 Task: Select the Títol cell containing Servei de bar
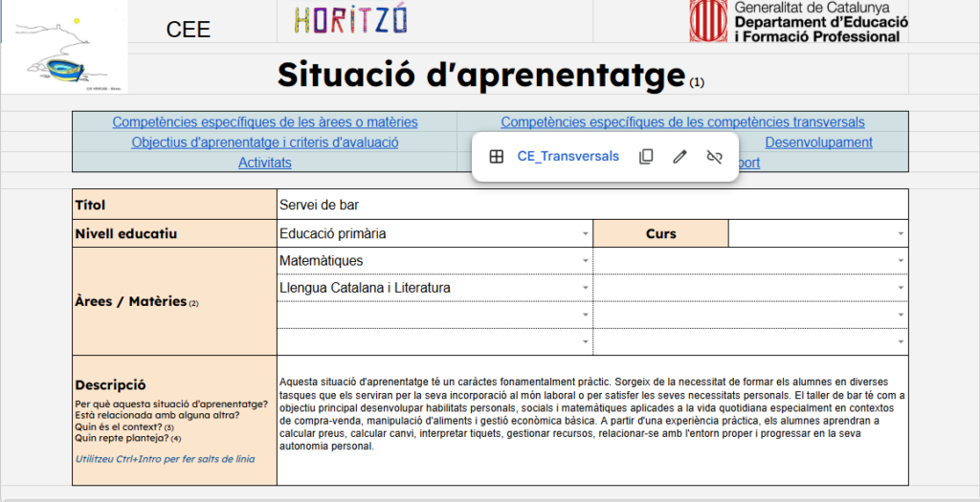[x=591, y=205]
